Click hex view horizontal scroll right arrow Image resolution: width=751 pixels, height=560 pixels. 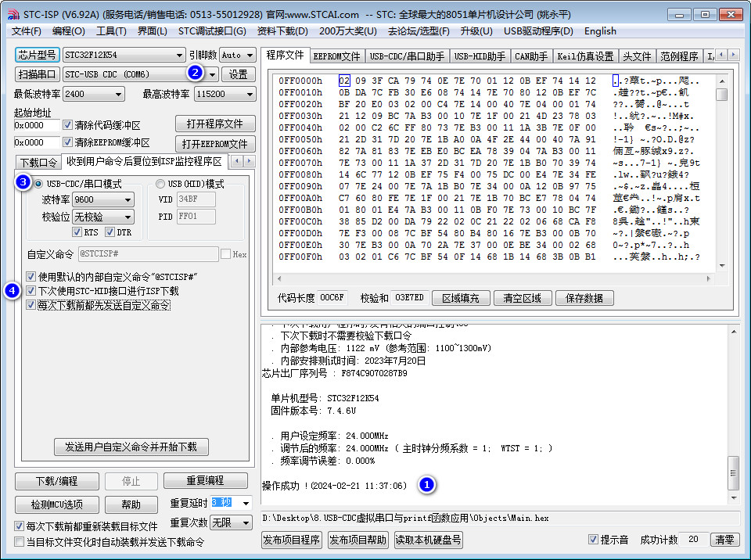[x=710, y=278]
